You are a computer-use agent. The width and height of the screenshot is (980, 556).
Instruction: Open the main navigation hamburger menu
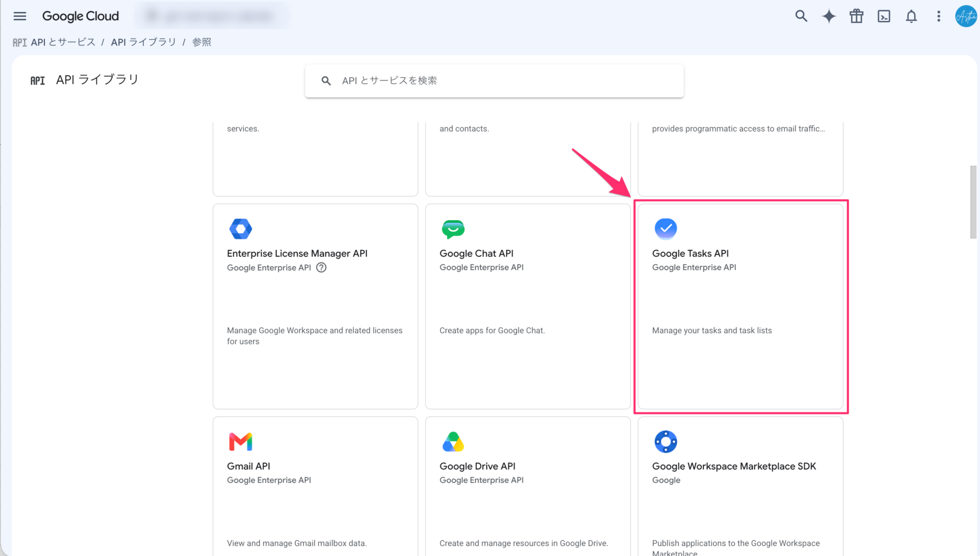19,16
